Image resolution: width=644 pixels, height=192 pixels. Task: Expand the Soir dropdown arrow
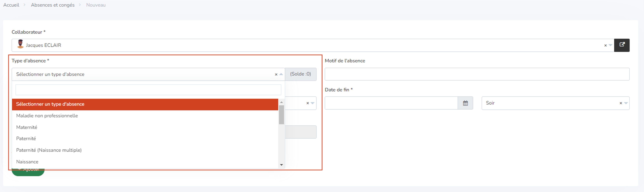pyautogui.click(x=626, y=103)
